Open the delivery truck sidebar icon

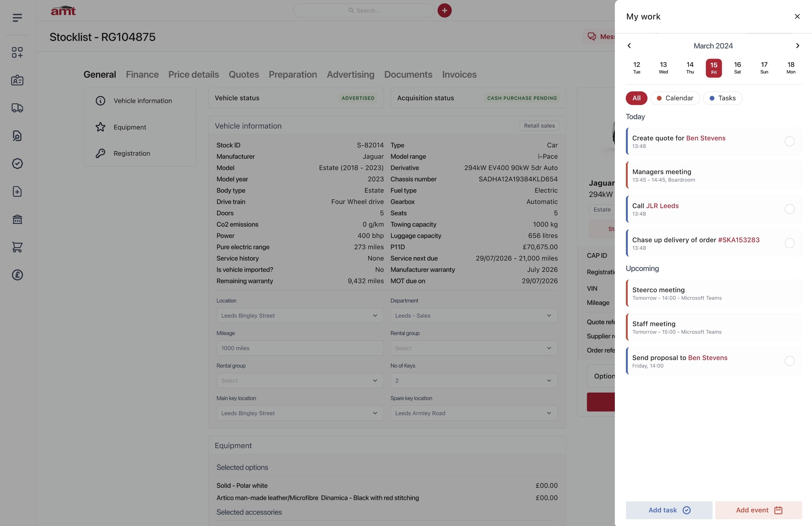(17, 108)
